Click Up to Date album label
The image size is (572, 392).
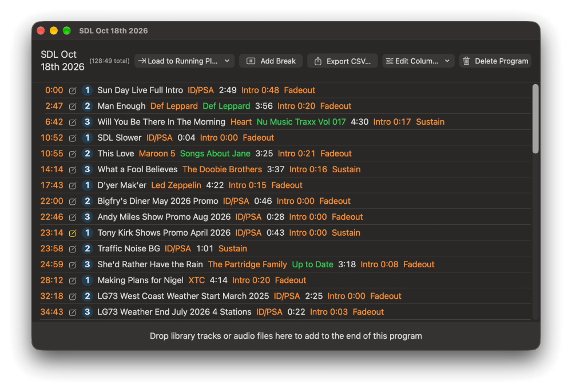tap(313, 264)
